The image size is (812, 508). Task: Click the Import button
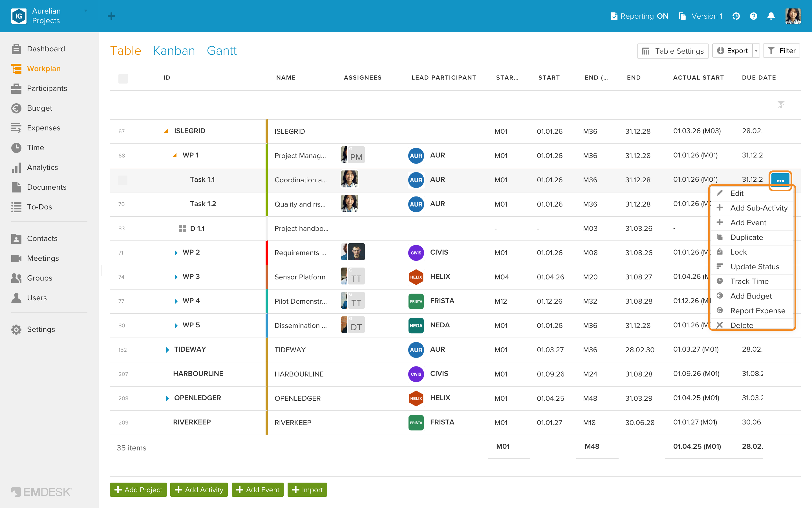coord(307,490)
